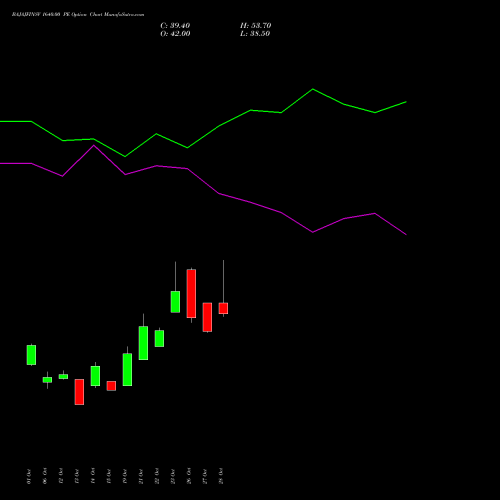Viewport: 500px width, 500px height.
Task: Select the '26 Oct' date label
Action: pyautogui.click(x=189, y=476)
